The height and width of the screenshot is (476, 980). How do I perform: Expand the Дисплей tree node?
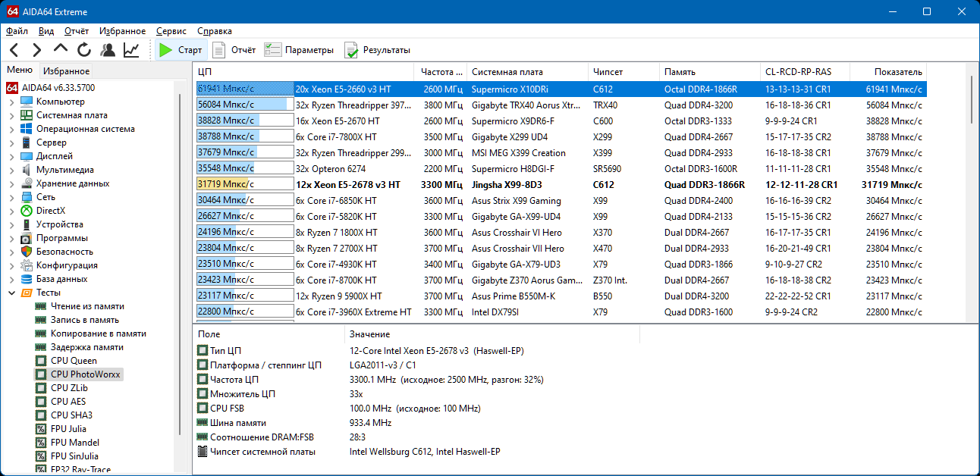pos(11,156)
